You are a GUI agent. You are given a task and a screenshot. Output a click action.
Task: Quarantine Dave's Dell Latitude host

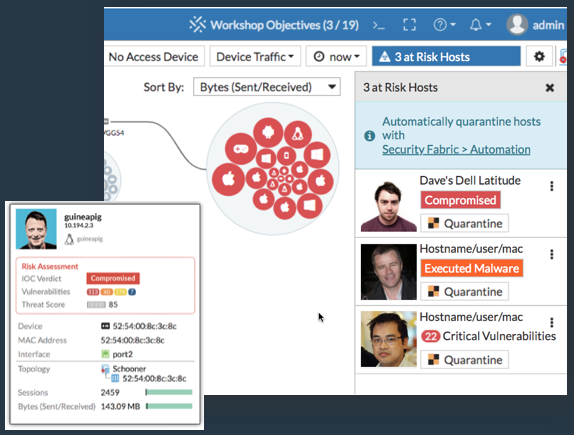[464, 223]
